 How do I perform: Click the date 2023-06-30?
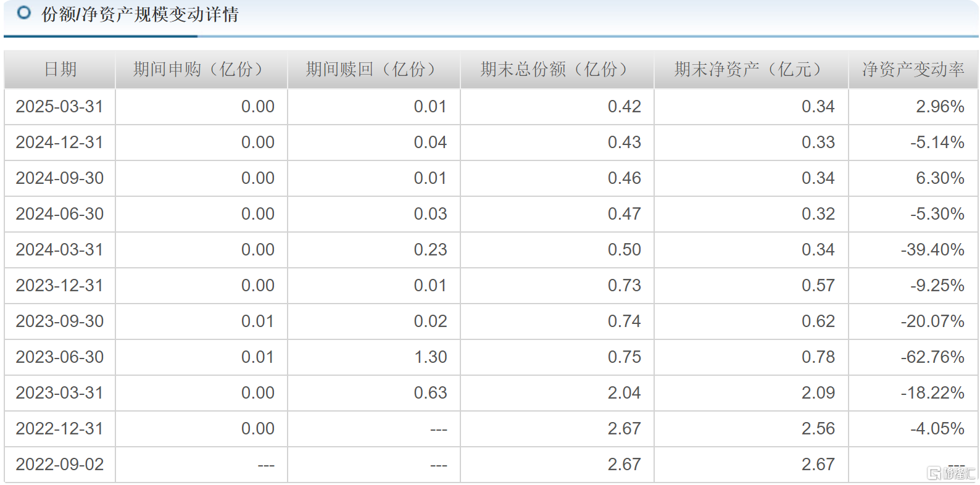(60, 357)
